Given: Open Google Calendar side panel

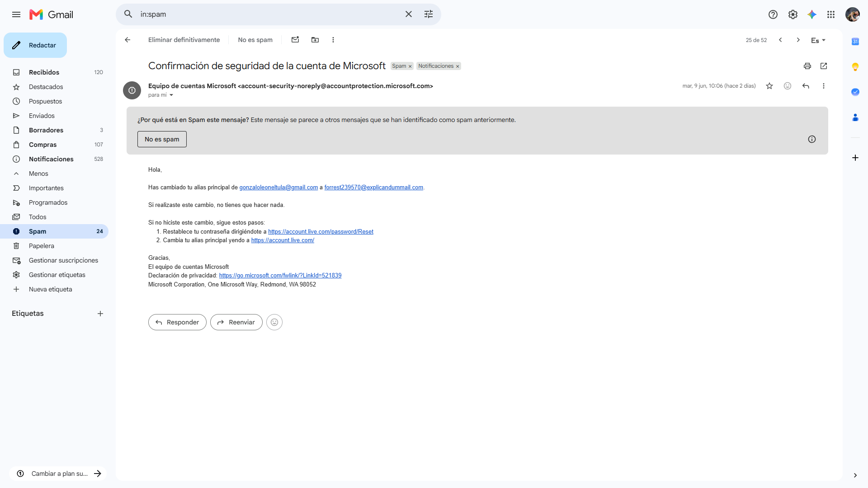Looking at the screenshot, I should tap(855, 42).
